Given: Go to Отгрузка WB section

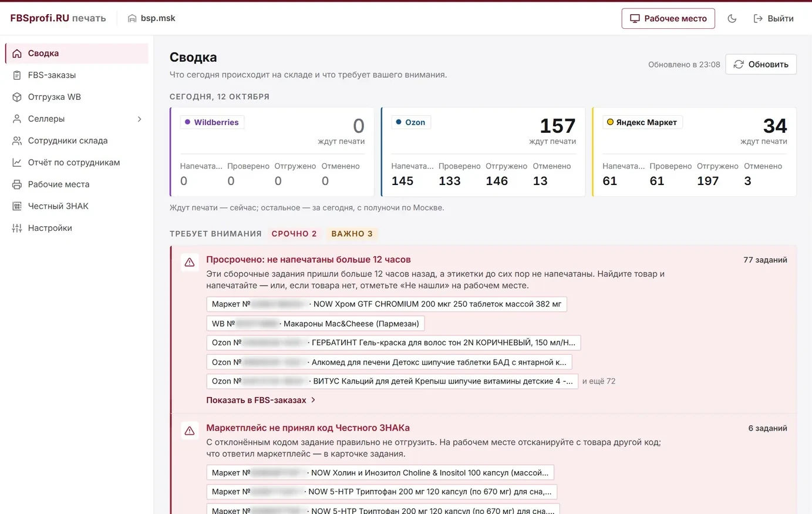Looking at the screenshot, I should tap(77, 97).
